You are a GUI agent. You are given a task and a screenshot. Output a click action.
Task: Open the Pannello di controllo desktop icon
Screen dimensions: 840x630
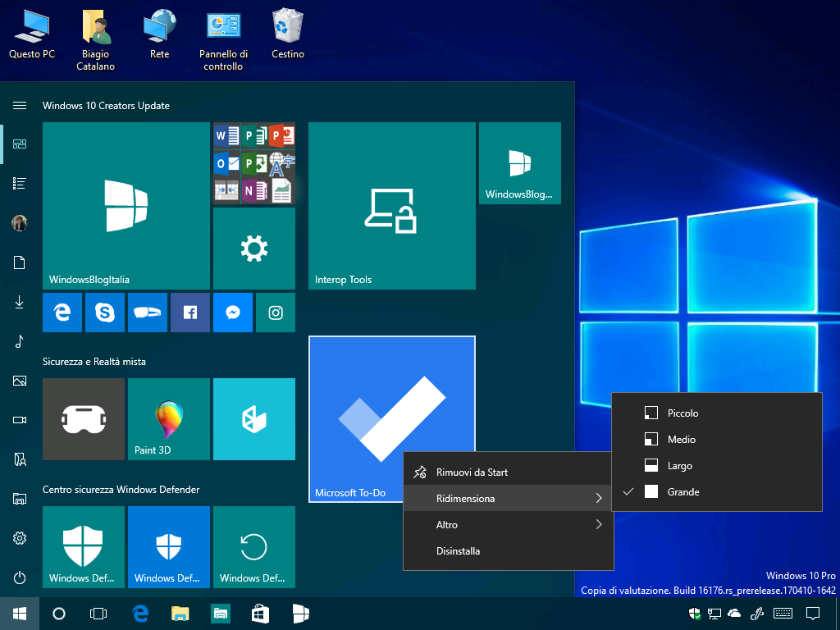tap(223, 40)
